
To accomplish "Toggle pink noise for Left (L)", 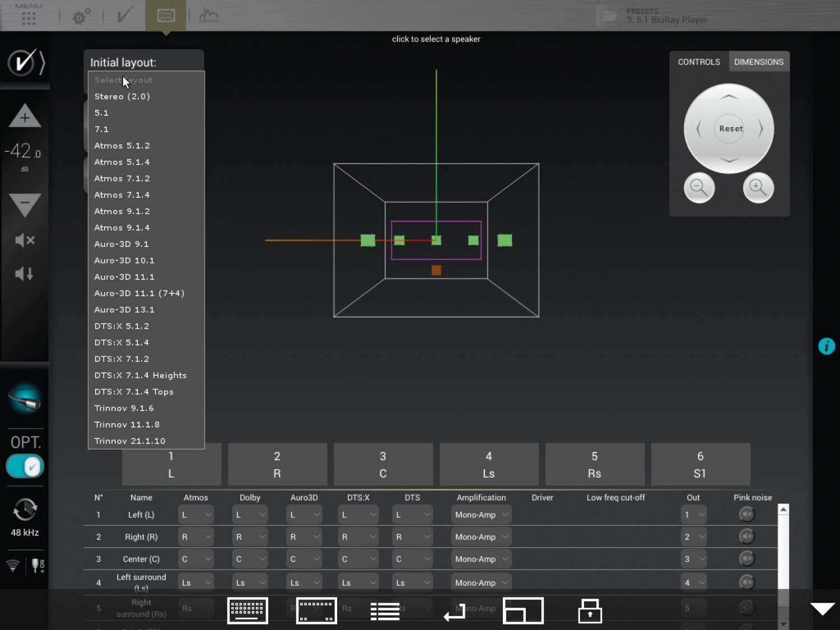I will pyautogui.click(x=746, y=514).
